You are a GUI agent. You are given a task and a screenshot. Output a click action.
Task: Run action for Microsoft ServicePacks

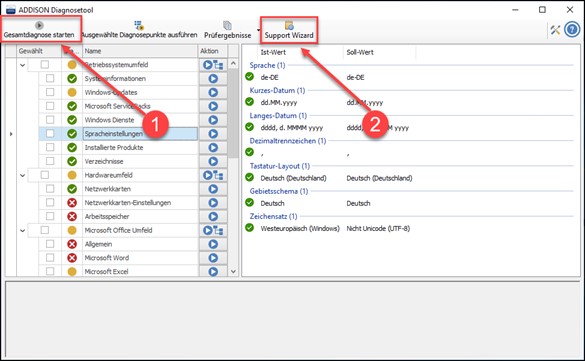click(x=213, y=106)
